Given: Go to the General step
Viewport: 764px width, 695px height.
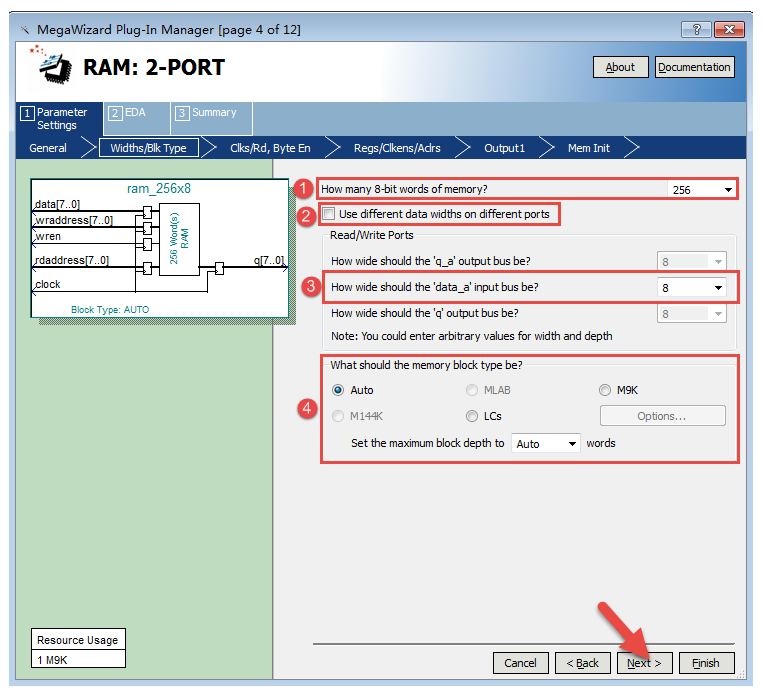Looking at the screenshot, I should (x=48, y=148).
